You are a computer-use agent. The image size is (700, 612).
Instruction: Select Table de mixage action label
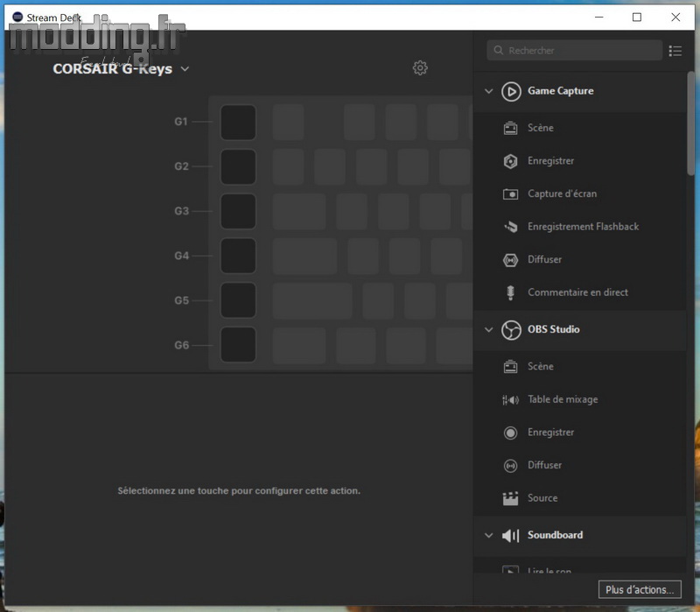[x=563, y=399]
